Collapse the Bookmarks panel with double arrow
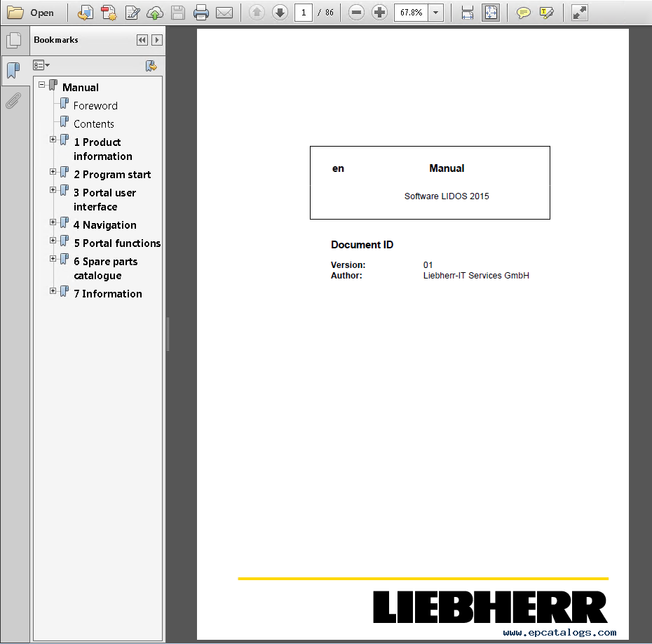Viewport: 652px width, 644px height. point(142,40)
